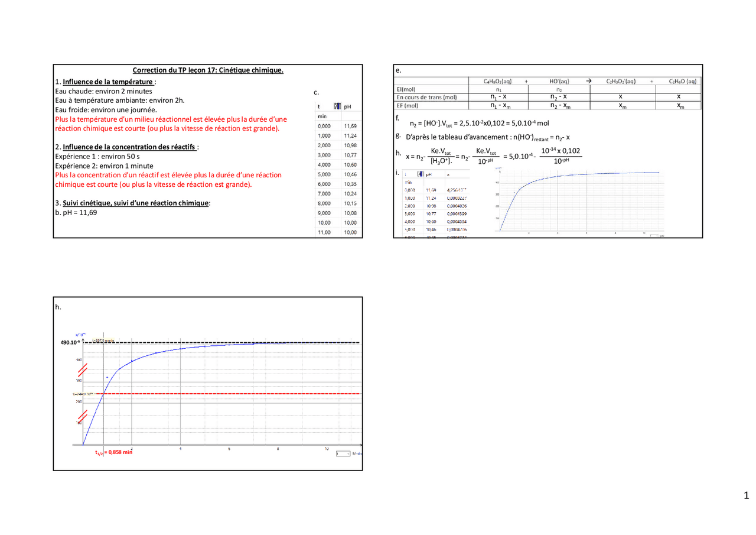Click the black dashed asymptote line
The width and height of the screenshot is (756, 535).
click(236, 342)
